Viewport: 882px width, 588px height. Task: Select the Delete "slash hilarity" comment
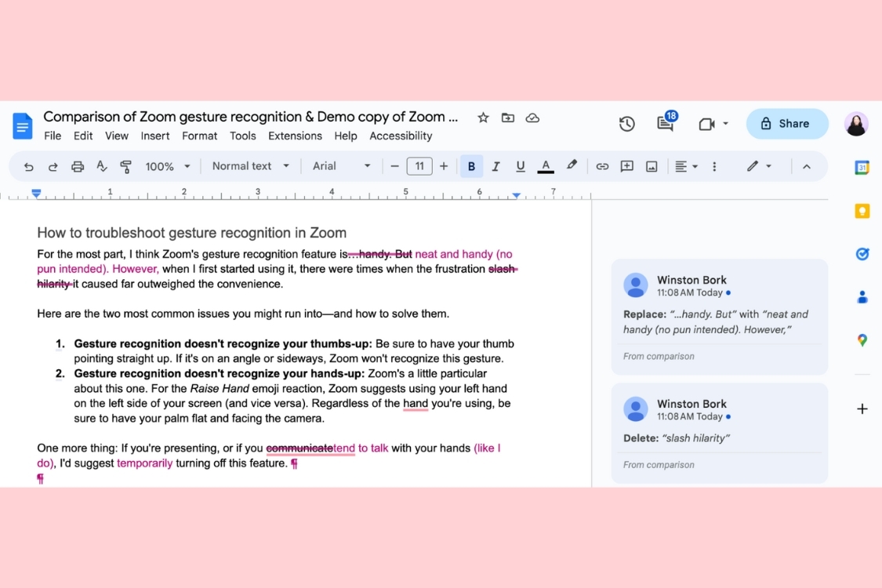point(720,434)
